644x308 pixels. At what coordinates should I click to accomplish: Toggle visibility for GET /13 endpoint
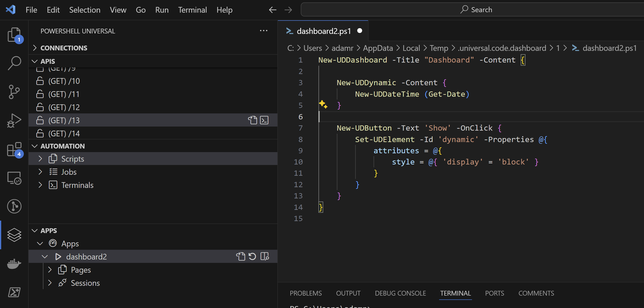click(x=40, y=120)
